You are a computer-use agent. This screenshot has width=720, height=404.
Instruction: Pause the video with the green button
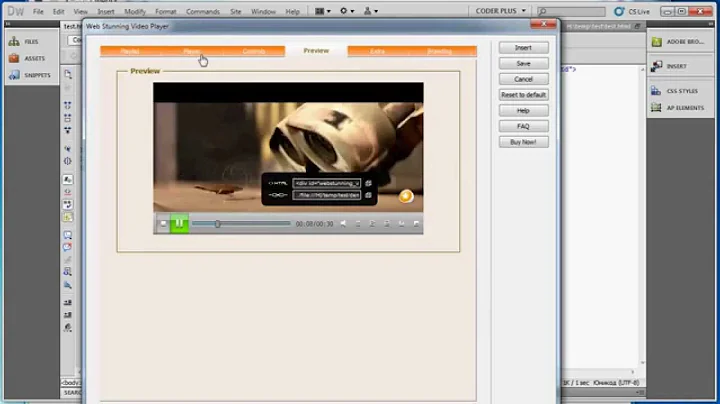click(x=179, y=224)
